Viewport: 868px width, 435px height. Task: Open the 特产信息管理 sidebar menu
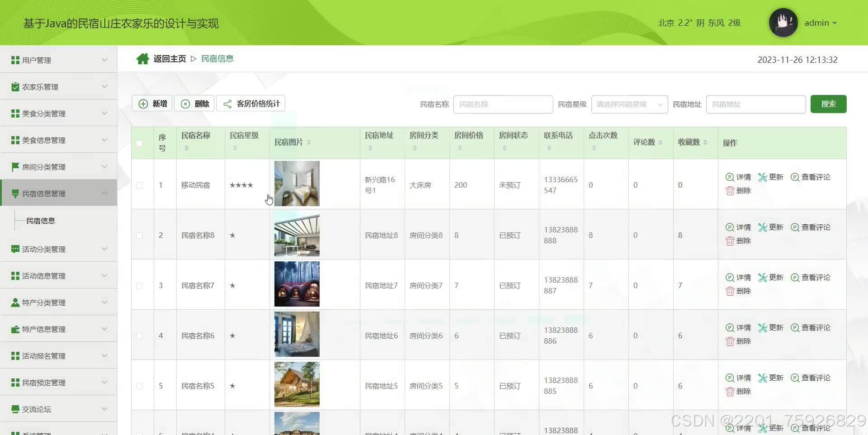59,329
